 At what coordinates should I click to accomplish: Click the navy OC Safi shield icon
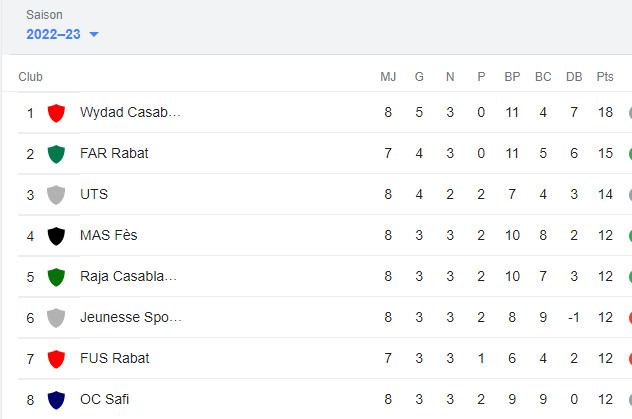tap(56, 400)
